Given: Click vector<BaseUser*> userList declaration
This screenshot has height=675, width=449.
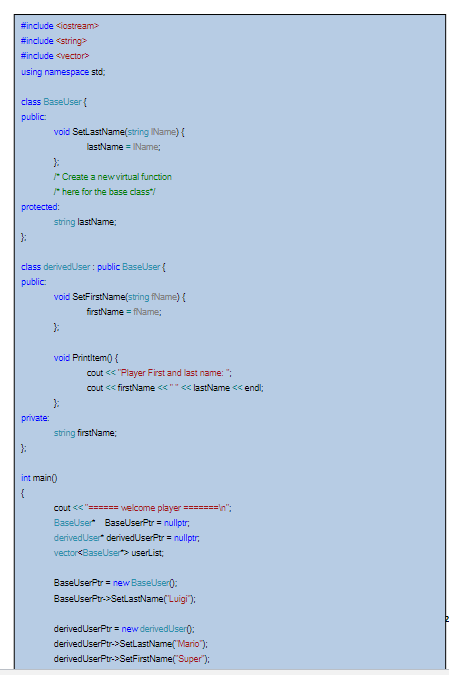Looking at the screenshot, I should [x=109, y=553].
